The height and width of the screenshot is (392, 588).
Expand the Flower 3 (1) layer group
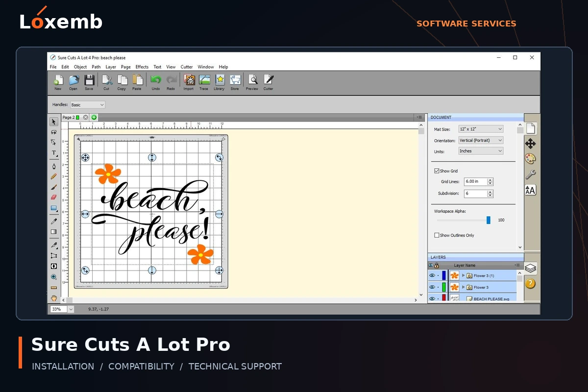coord(464,275)
